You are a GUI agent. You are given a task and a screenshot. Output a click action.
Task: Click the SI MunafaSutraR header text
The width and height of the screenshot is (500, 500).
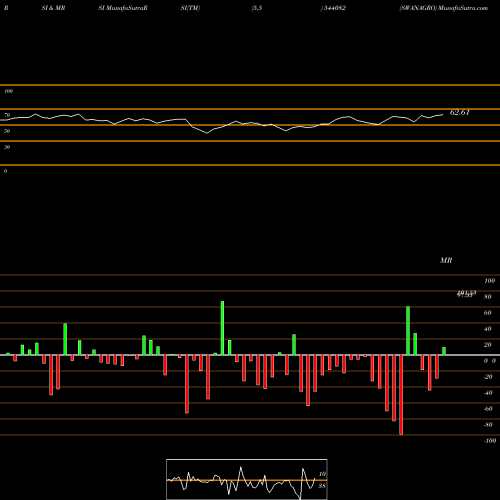(123, 8)
